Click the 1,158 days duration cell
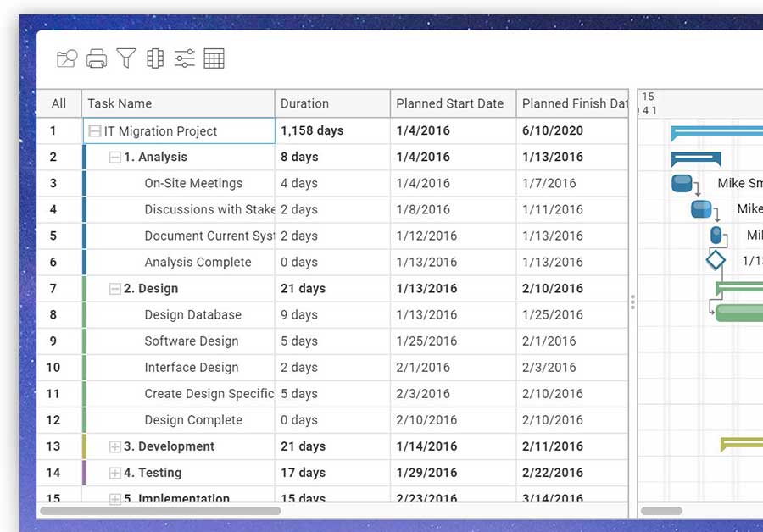 click(332, 130)
